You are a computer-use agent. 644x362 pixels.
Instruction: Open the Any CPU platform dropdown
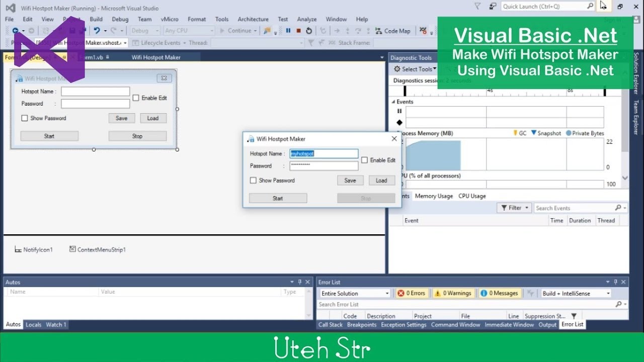pyautogui.click(x=189, y=31)
